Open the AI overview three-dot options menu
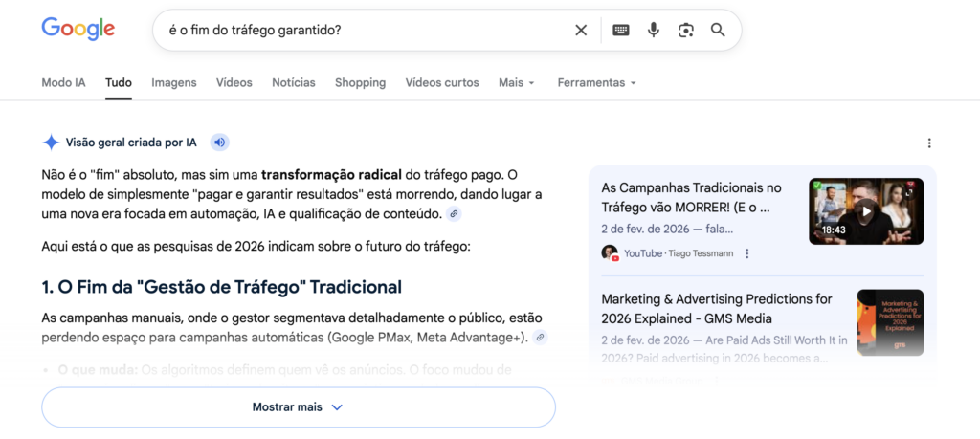The width and height of the screenshot is (980, 439). tap(928, 143)
